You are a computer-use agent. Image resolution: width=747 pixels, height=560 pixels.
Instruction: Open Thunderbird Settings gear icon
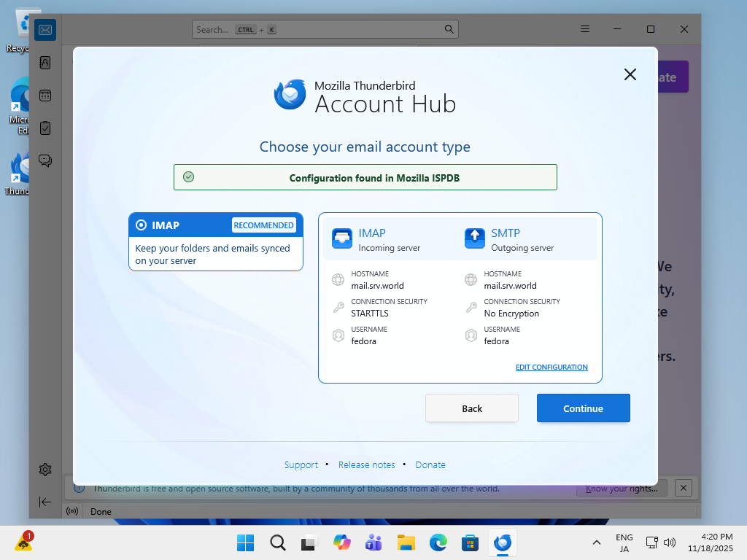(45, 470)
